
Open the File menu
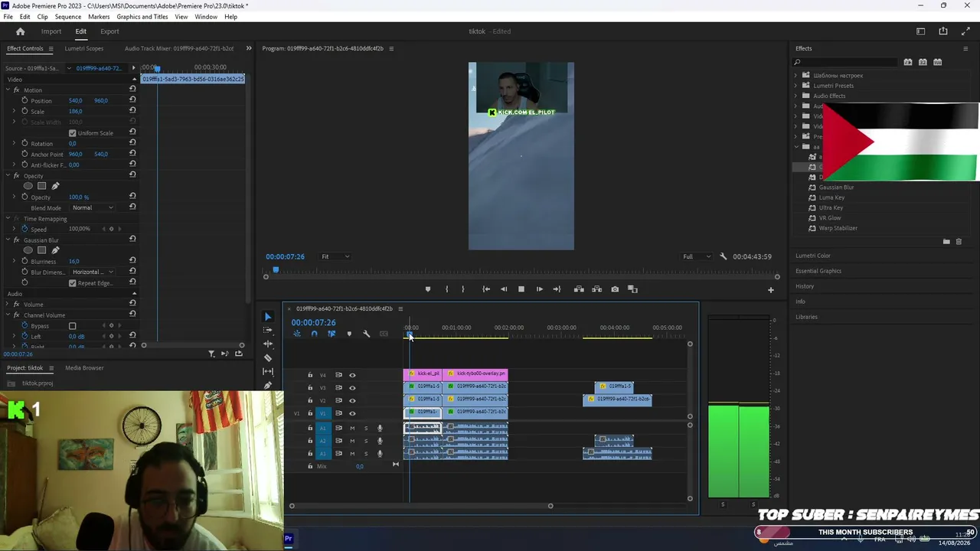pyautogui.click(x=8, y=17)
